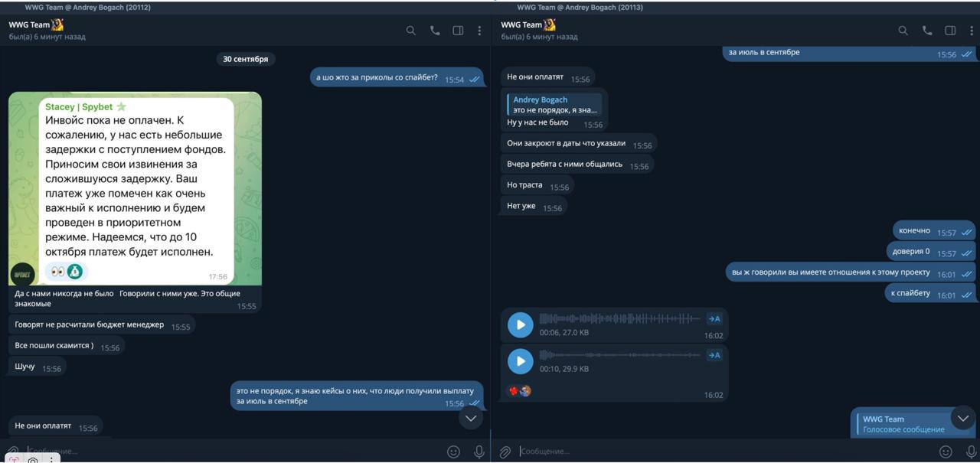Image resolution: width=980 pixels, height=463 pixels.
Task: Open quoted Andrey Bogach reply message
Action: pyautogui.click(x=554, y=105)
